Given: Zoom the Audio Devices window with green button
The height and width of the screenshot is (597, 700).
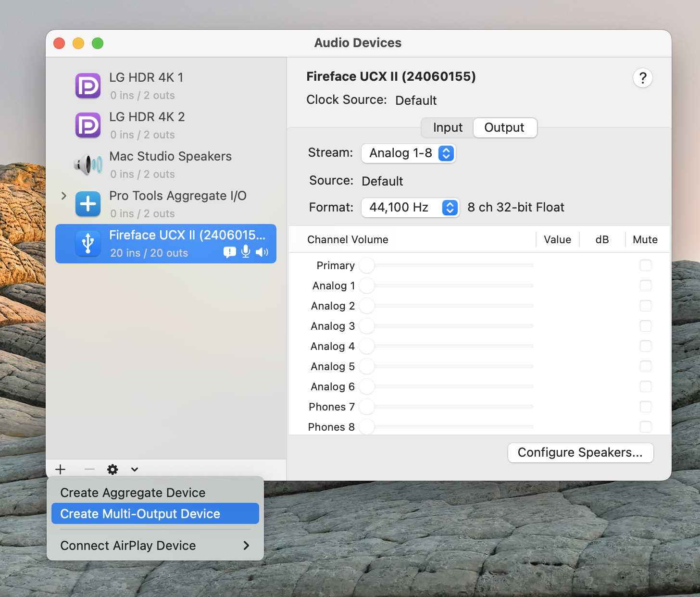Looking at the screenshot, I should [98, 43].
